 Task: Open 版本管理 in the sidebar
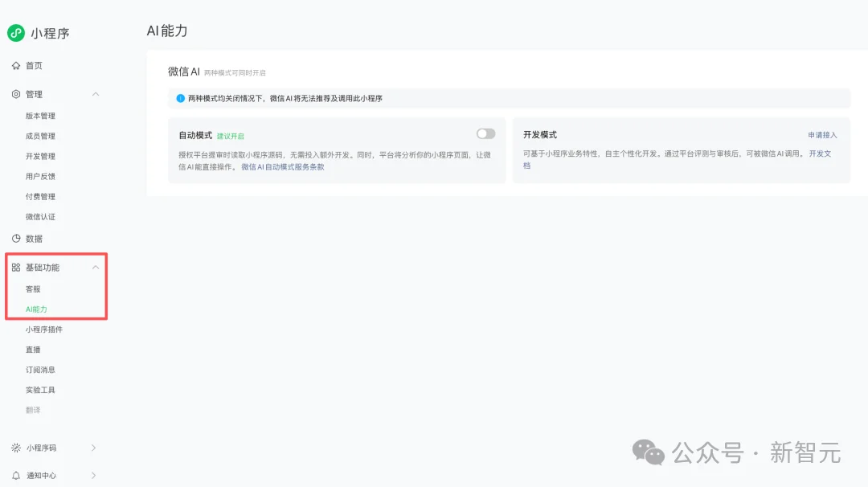[x=40, y=116]
